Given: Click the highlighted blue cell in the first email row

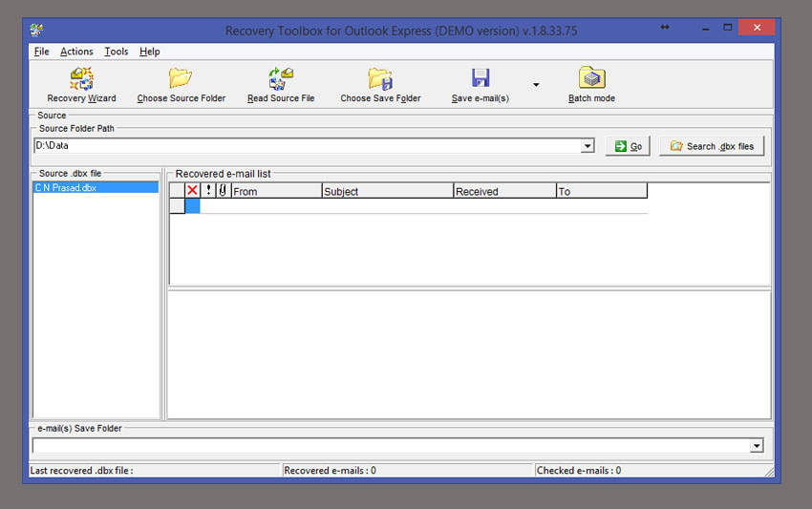Looking at the screenshot, I should 192,206.
